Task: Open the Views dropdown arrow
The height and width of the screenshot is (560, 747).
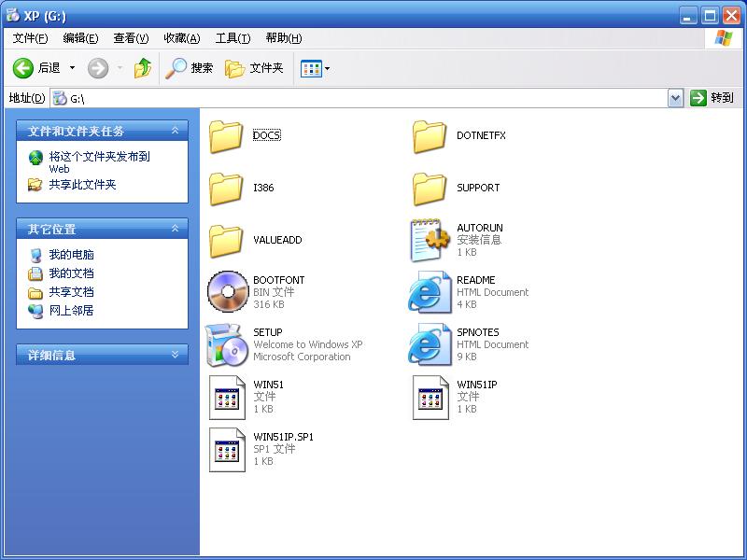Action: [328, 68]
